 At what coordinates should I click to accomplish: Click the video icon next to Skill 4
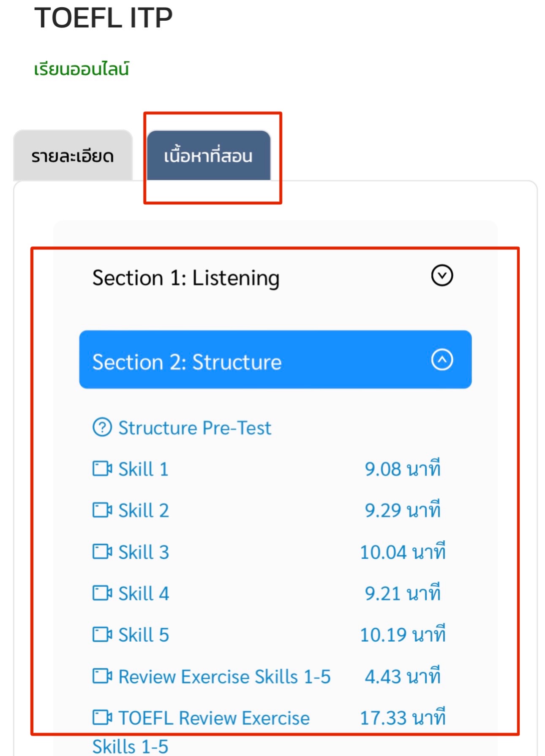tap(102, 593)
